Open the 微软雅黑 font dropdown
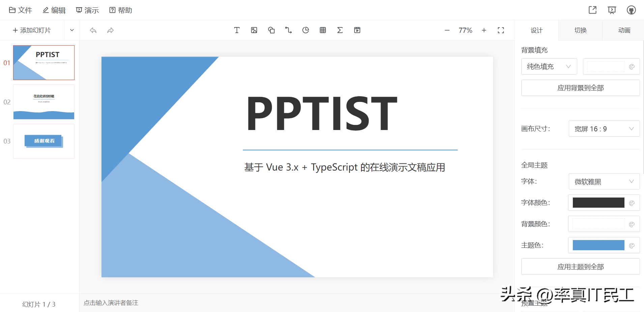Image resolution: width=644 pixels, height=312 pixels. (604, 181)
